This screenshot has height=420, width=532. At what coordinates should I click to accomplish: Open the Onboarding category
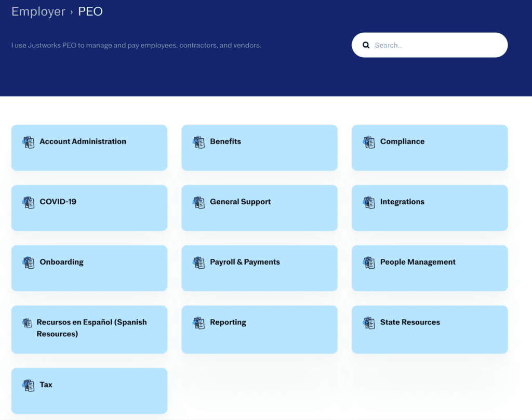click(89, 268)
